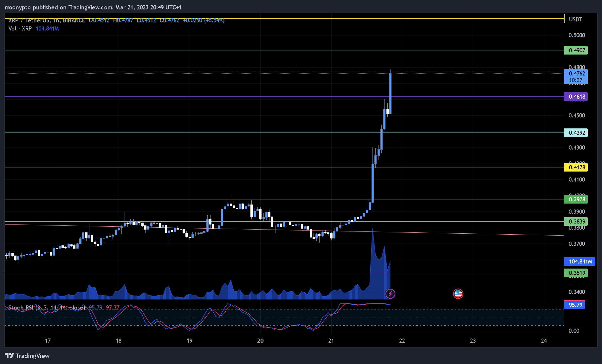Click date label 17 on time axis
This screenshot has height=364, width=602.
point(48,341)
